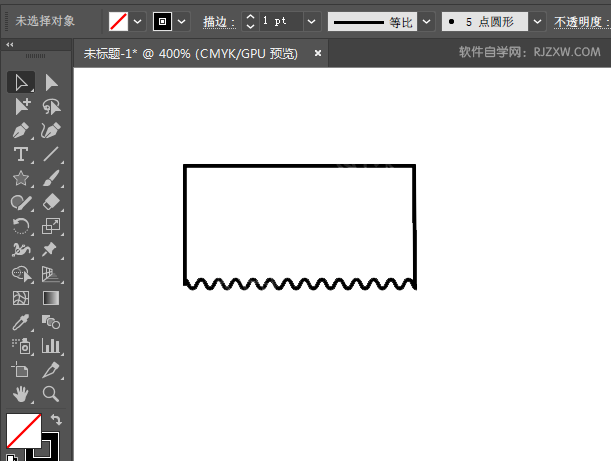Open the 不透明度 opacity panel link
This screenshot has height=461, width=611.
coord(582,22)
